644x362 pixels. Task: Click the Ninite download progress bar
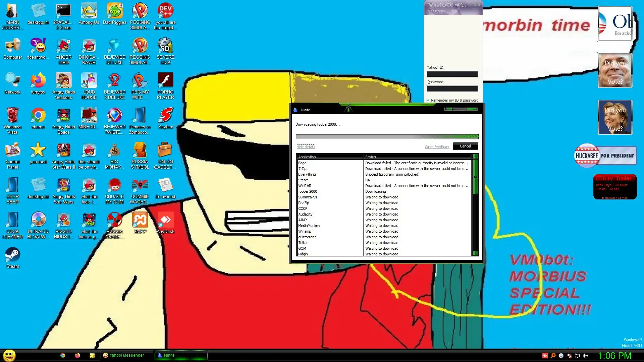pos(387,136)
